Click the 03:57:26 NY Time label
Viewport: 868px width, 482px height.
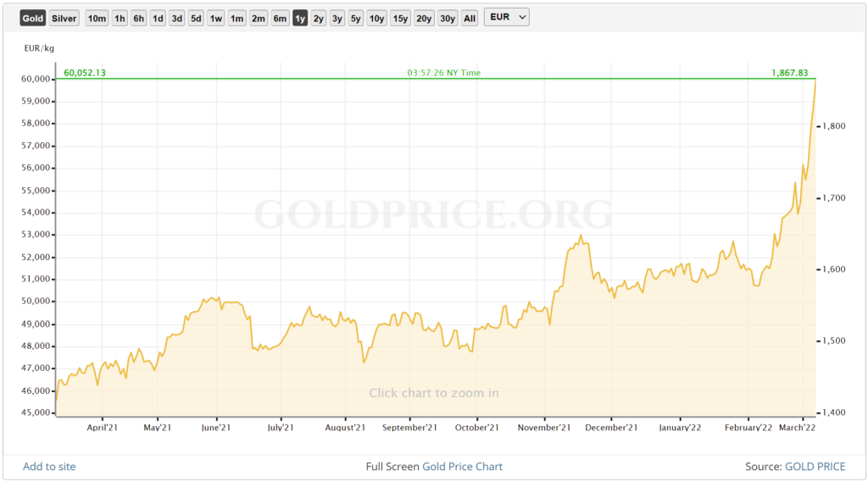pos(444,73)
